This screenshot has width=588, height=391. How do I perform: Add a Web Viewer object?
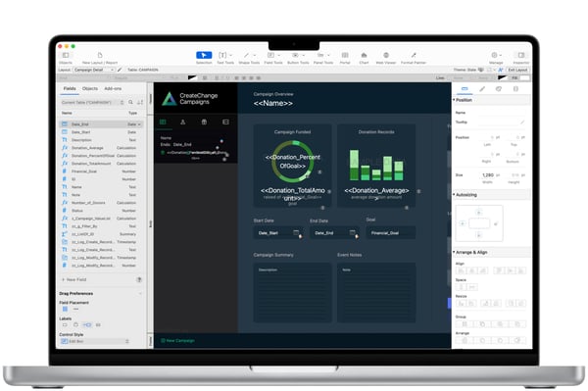[x=386, y=55]
